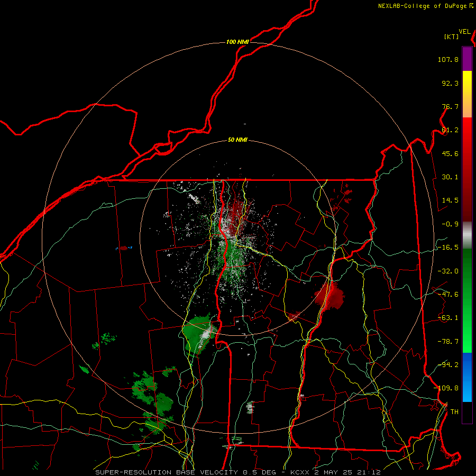Image resolution: width=476 pixels, height=476 pixels.
Task: Click the -16.5 velocity scale value
Action: tap(448, 248)
